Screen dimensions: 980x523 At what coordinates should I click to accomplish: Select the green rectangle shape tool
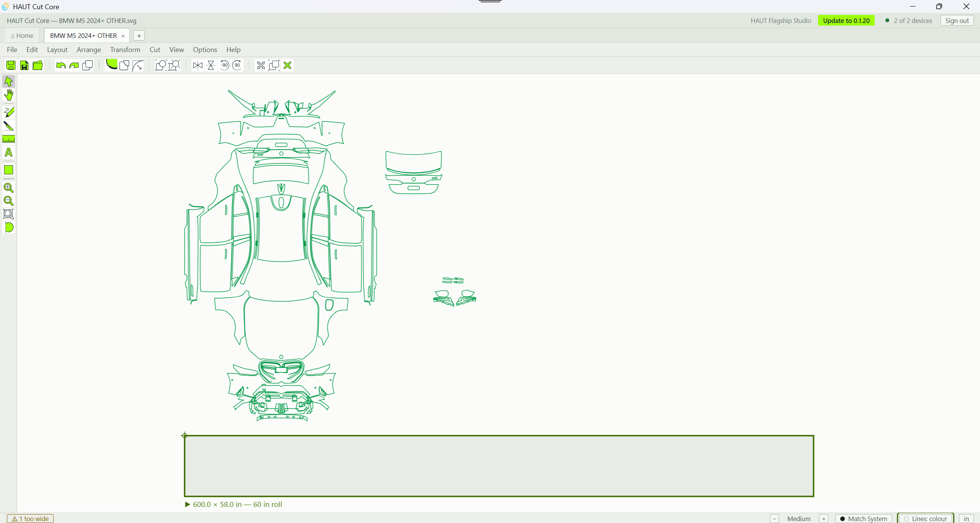click(8, 170)
